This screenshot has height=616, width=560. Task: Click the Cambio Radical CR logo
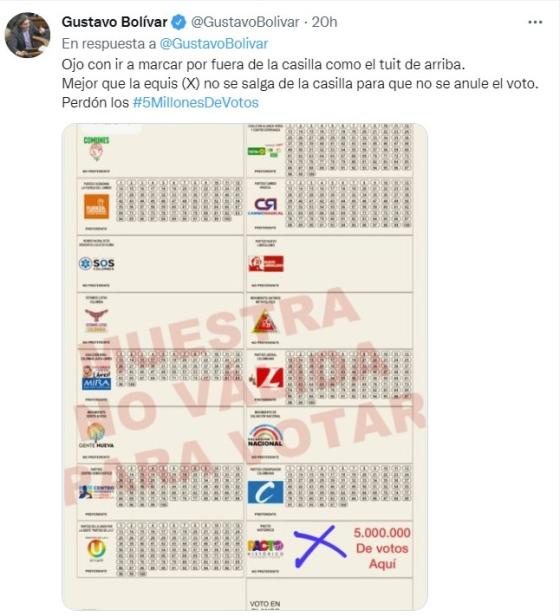coord(266,206)
